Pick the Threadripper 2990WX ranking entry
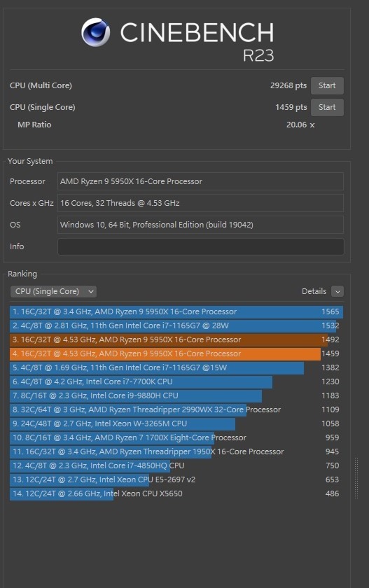The image size is (369, 588). pyautogui.click(x=176, y=410)
